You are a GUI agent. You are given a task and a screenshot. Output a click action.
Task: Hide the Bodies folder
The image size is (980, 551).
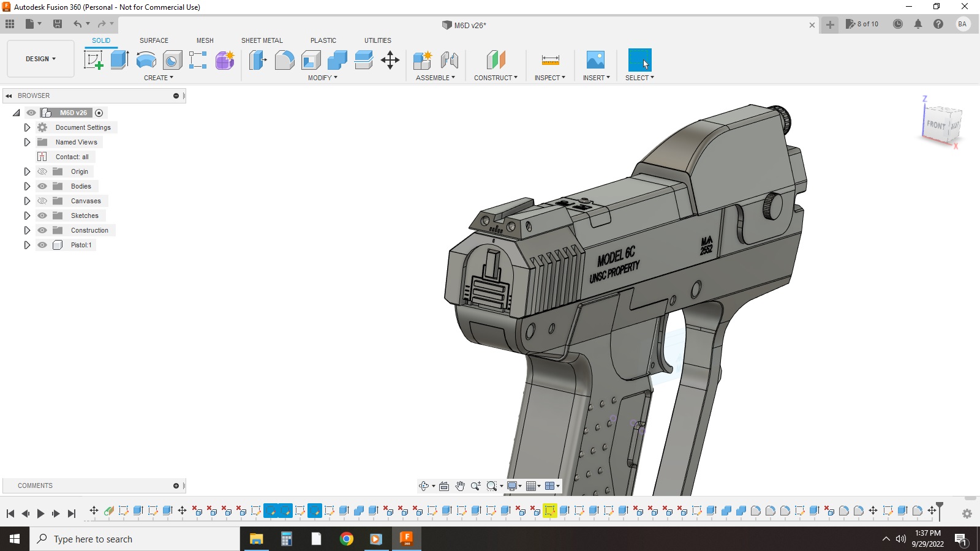click(x=42, y=186)
